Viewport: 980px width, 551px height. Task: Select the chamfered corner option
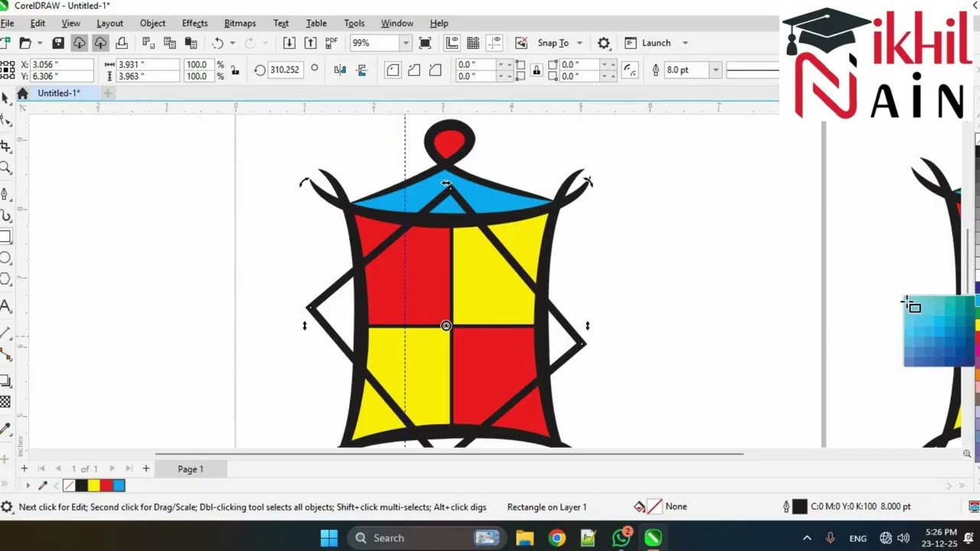[x=435, y=70]
